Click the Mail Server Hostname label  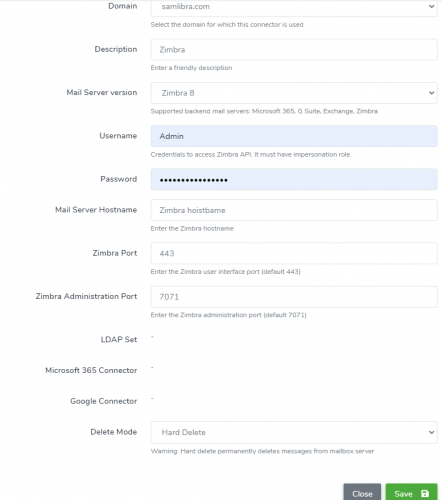96,210
